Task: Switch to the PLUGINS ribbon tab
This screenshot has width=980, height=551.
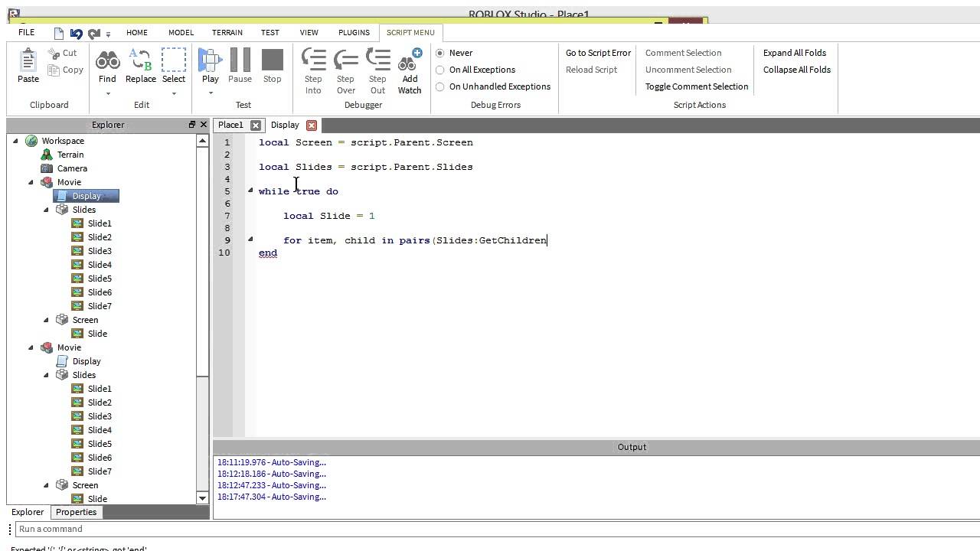Action: [354, 32]
